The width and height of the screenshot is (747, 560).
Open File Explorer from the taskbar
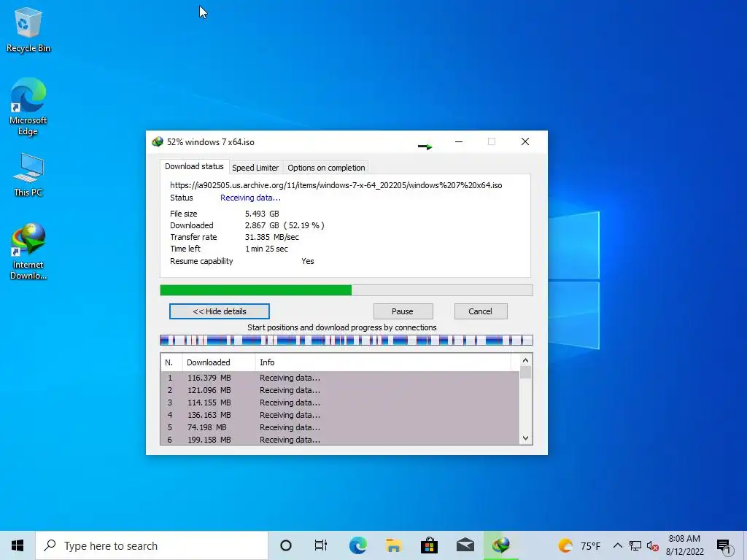(393, 545)
